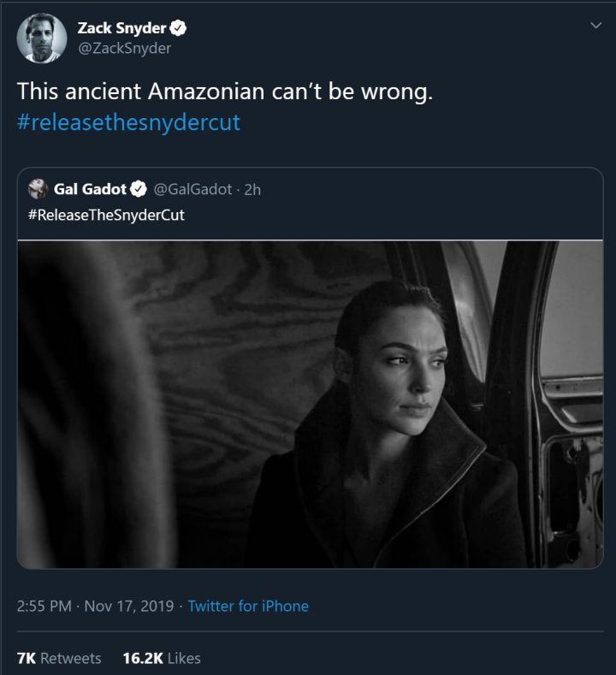Open the tweet options chevron menu
Viewport: 616px width, 675px height.
(596, 26)
